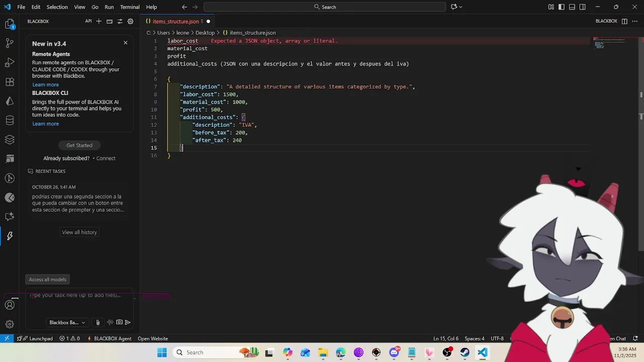
Task: Click the unsaved dot on items_structure.json tab
Action: click(208, 21)
